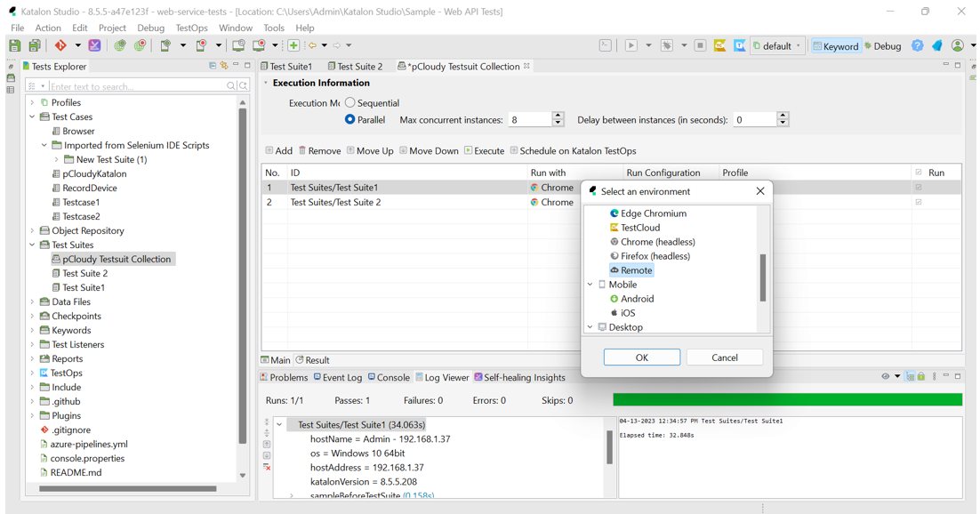Open the TestOps menu
This screenshot has height=514, width=980.
click(x=191, y=28)
